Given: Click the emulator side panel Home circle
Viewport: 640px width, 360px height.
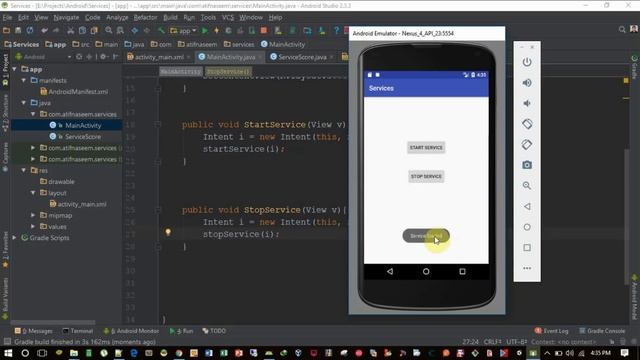Looking at the screenshot, I should tap(527, 227).
